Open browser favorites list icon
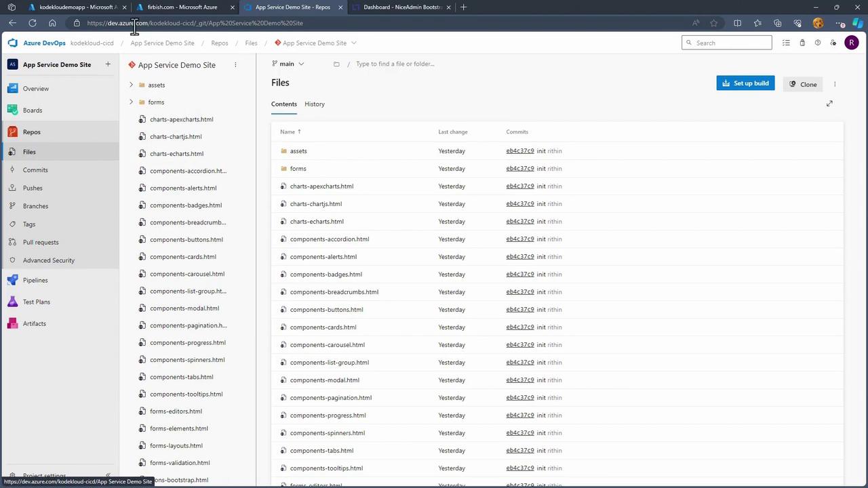The width and height of the screenshot is (868, 488). point(757,23)
